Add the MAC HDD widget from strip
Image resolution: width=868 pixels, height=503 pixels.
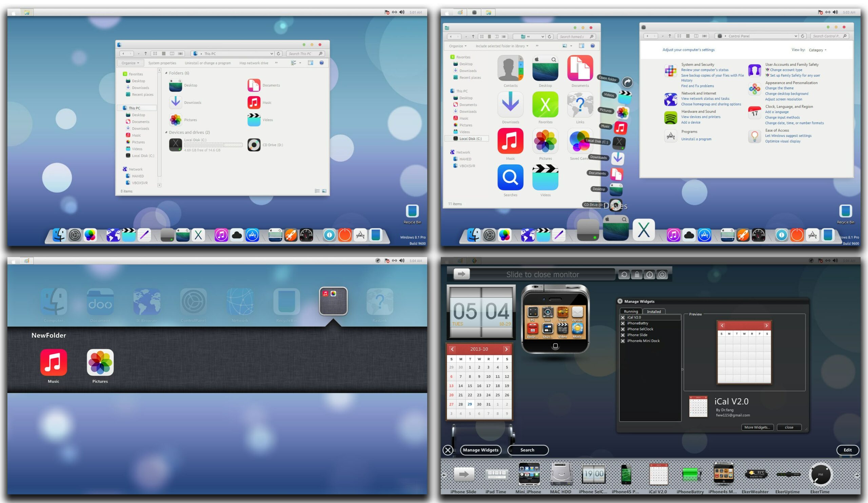[x=561, y=474]
